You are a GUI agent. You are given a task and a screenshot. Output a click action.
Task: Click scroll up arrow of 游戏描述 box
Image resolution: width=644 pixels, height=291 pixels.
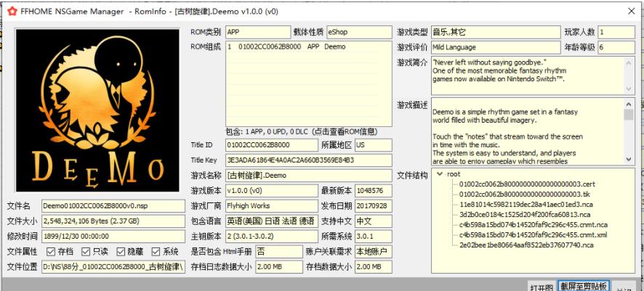click(x=629, y=104)
